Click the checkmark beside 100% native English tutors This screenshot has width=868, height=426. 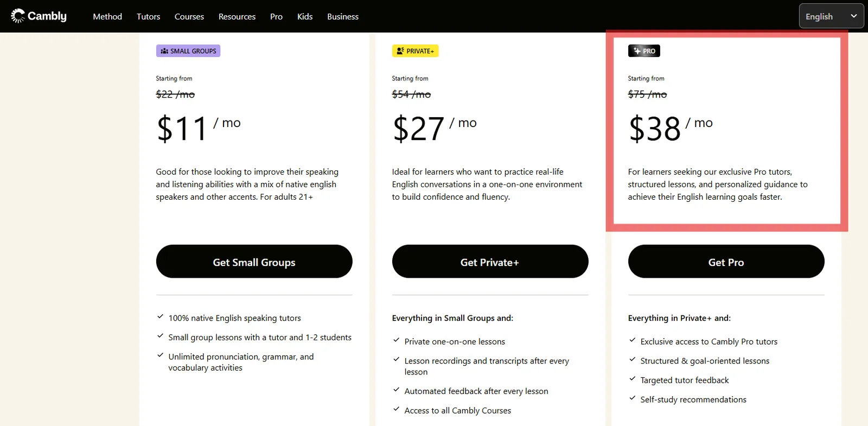[x=161, y=316]
